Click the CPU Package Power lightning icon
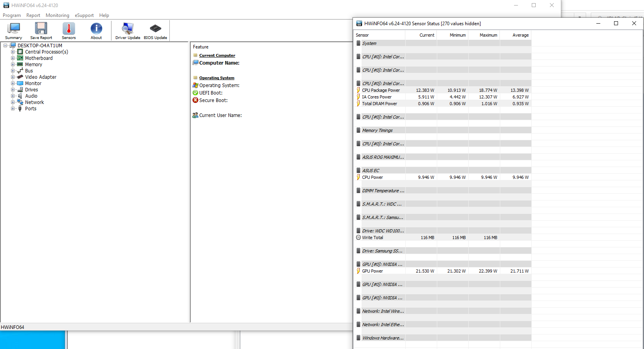644x349 pixels. click(358, 90)
